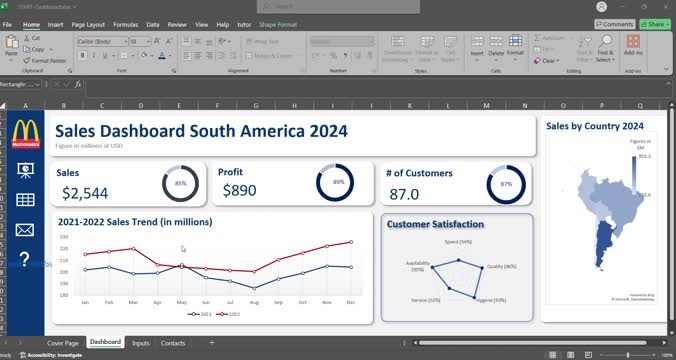
Task: Click the question mark help icon
Action: click(x=25, y=259)
